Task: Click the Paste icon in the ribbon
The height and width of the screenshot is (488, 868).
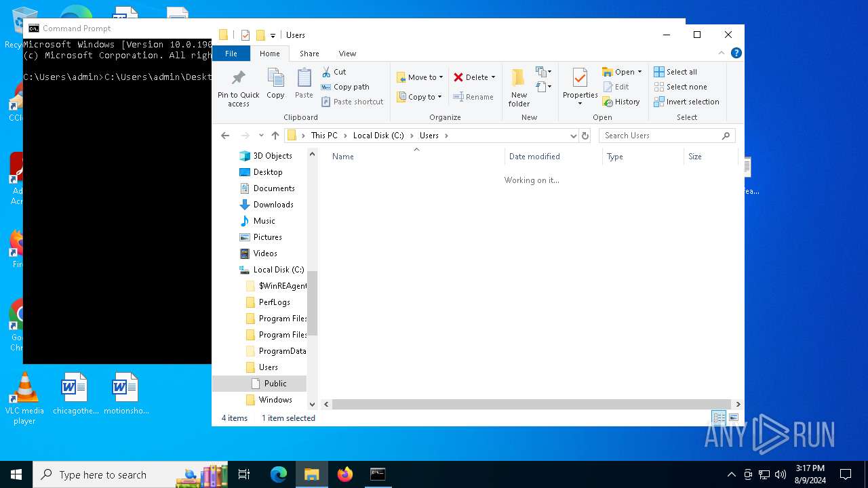Action: pyautogui.click(x=304, y=84)
